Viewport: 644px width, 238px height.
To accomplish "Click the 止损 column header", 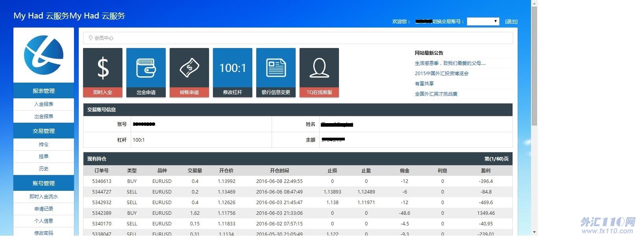I will click(332, 171).
